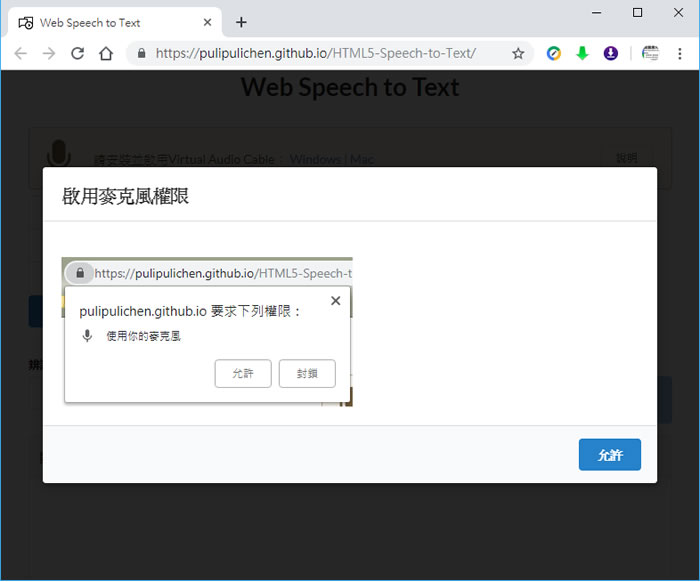Screen dimensions: 700x582
Task: Bookmark the page with the star icon
Action: 518,54
